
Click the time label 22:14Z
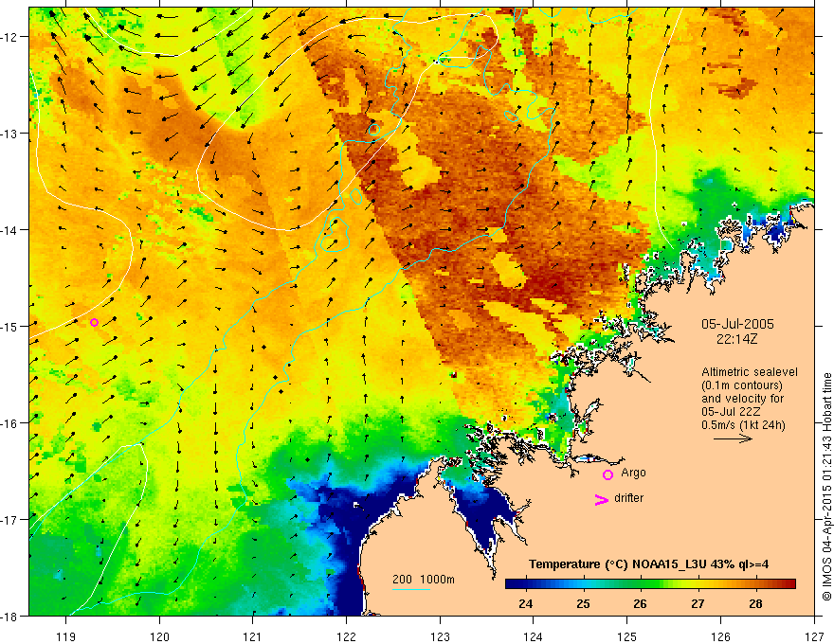pyautogui.click(x=736, y=338)
